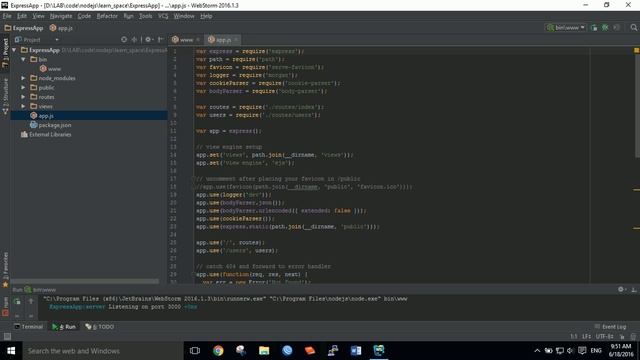Open the Project view selector dropdown

37,40
